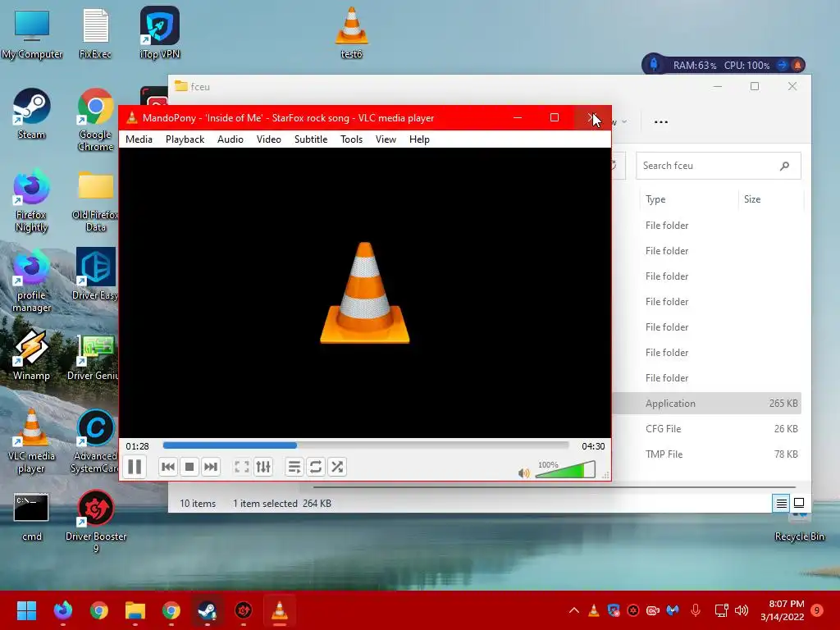The height and width of the screenshot is (630, 840).
Task: Open the View menu in VLC
Action: 386,139
